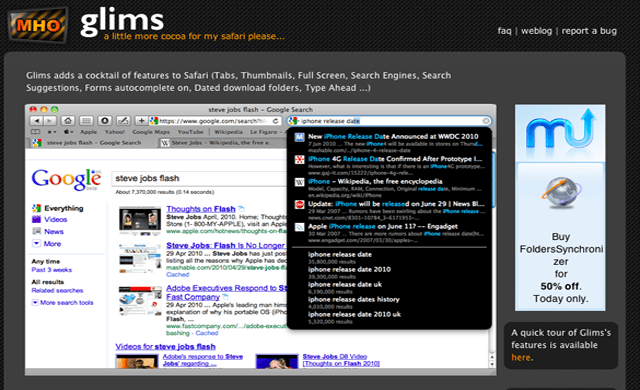Screen dimensions: 640x390
Task: Click the Safari home button
Action: 68,121
